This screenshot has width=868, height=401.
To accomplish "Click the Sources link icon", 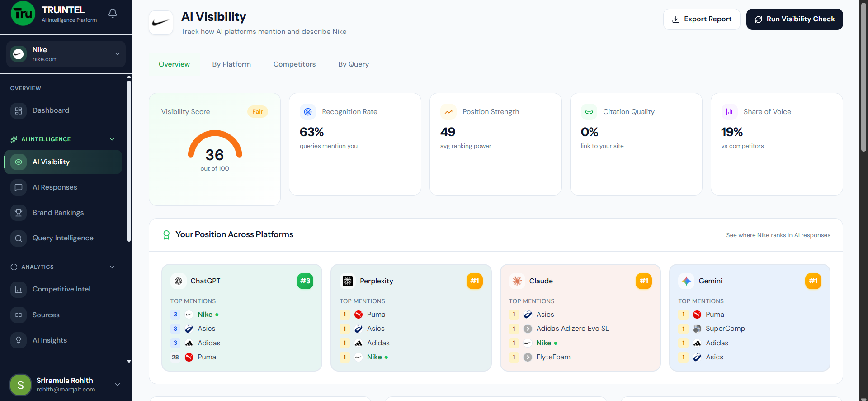I will (x=19, y=315).
